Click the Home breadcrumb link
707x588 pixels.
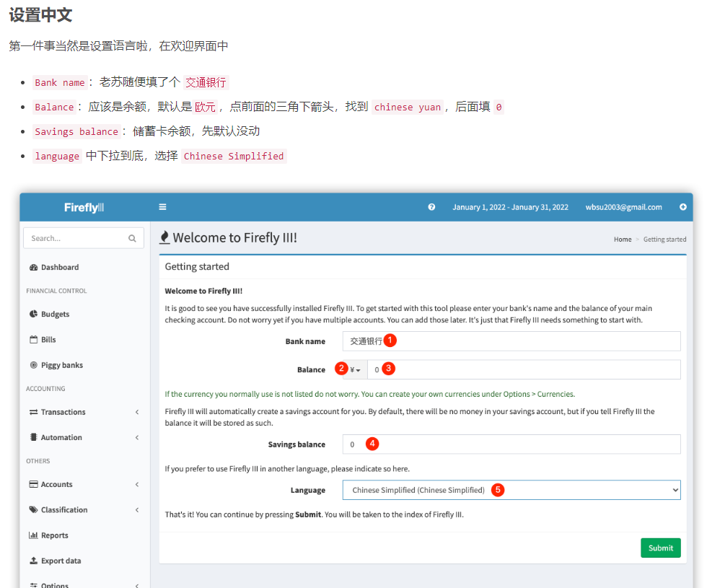click(622, 240)
